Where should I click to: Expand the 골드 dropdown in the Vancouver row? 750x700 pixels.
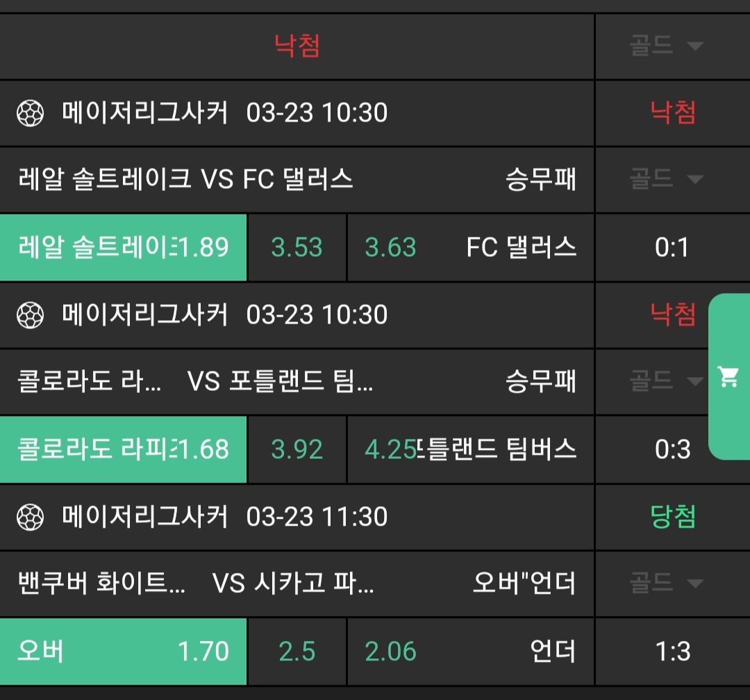click(x=667, y=583)
